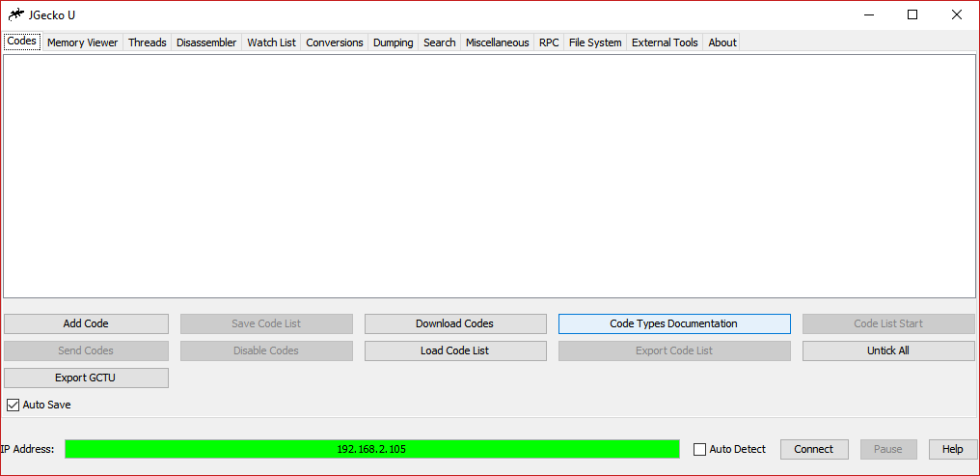Click Untick All
Image resolution: width=980 pixels, height=476 pixels.
pos(888,350)
